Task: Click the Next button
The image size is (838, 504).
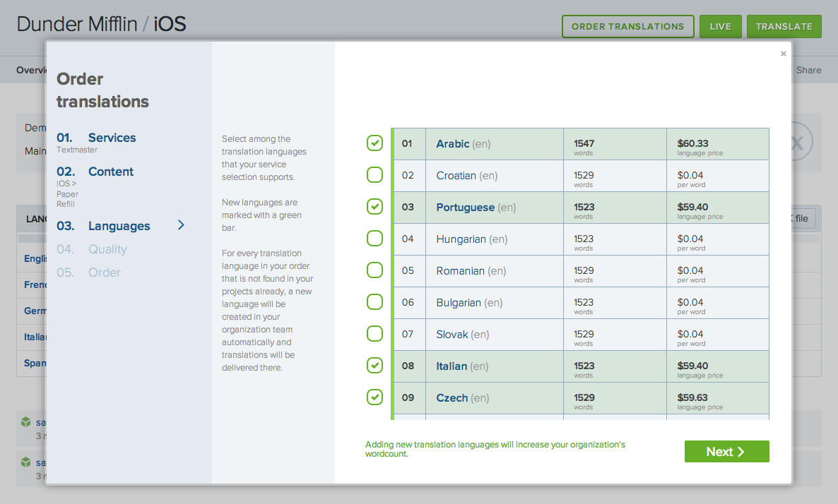Action: tap(726, 452)
